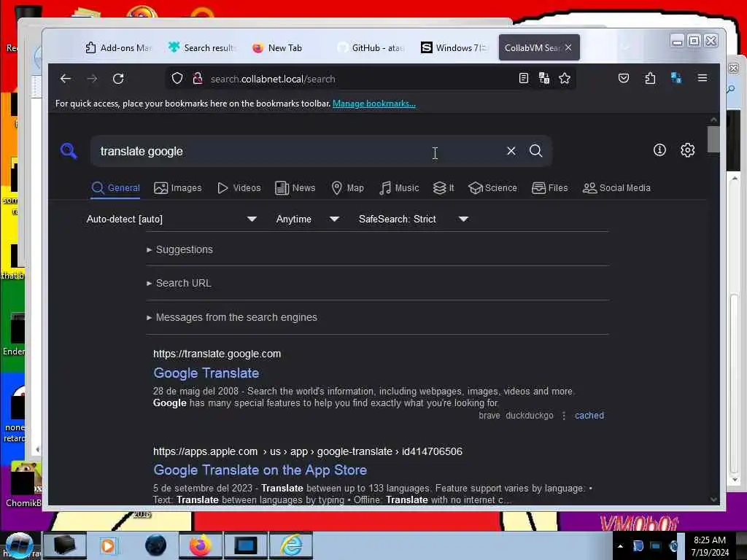This screenshot has height=560, width=747.
Task: Bookmark this page with the star icon
Action: [565, 79]
